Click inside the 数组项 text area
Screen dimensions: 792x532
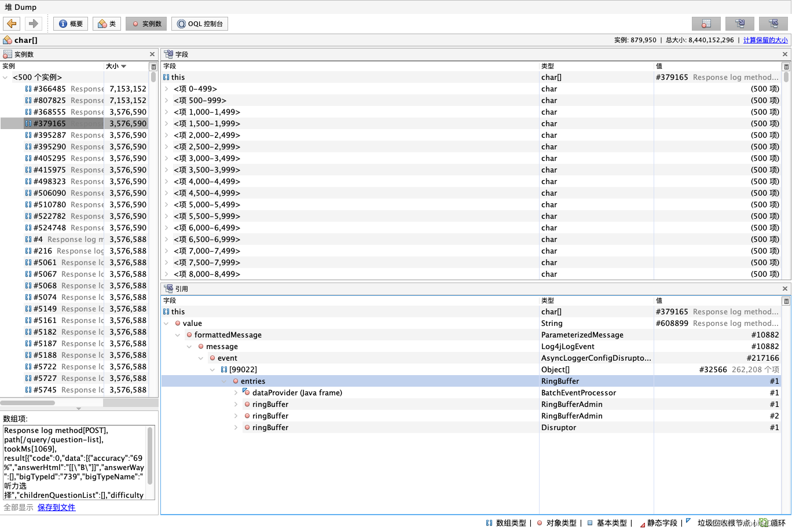[75, 463]
